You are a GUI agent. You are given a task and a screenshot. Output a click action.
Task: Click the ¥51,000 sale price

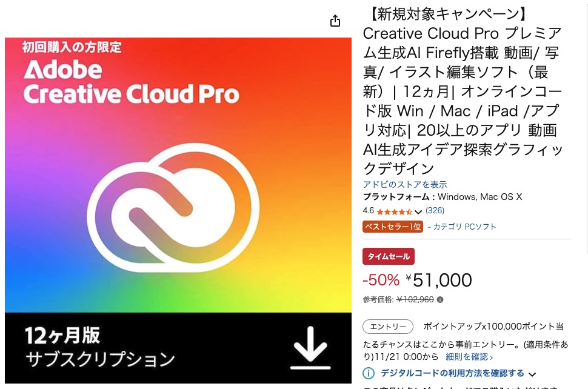point(439,280)
